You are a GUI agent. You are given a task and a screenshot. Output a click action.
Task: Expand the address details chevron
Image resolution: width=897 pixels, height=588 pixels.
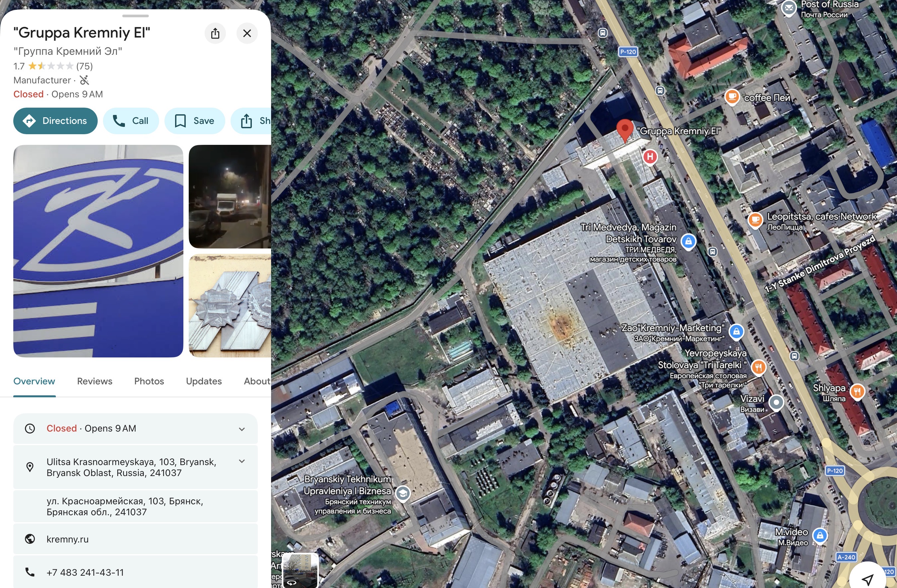242,461
